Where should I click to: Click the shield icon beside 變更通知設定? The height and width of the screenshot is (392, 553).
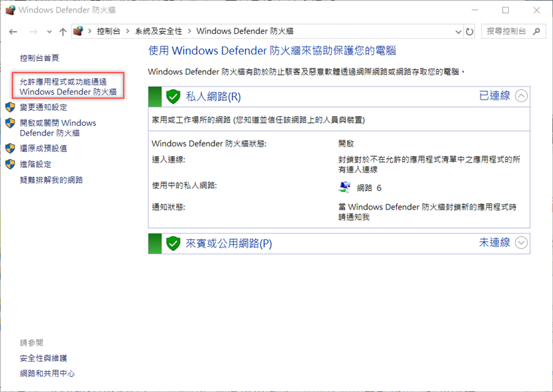[10, 107]
